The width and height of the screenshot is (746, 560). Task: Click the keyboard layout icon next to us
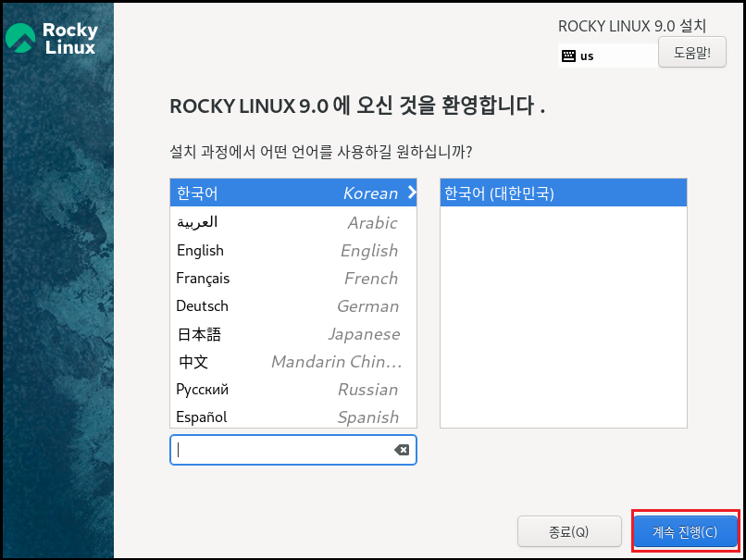coord(568,56)
